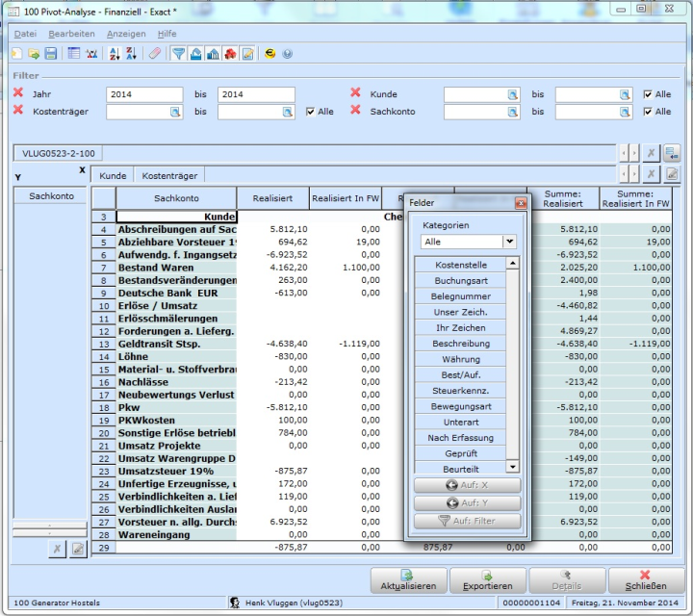The height and width of the screenshot is (616, 693).
Task: Click the Save disk icon in toolbar
Action: point(50,54)
